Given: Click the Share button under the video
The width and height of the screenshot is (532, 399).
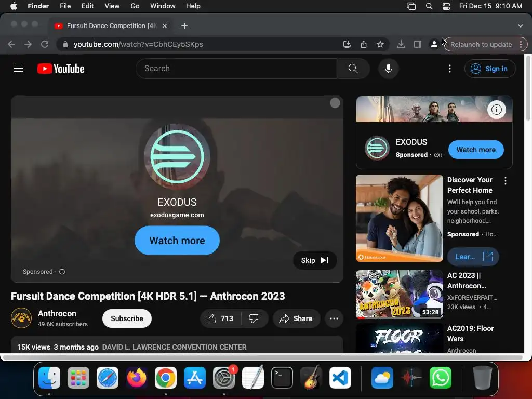Looking at the screenshot, I should [x=297, y=318].
